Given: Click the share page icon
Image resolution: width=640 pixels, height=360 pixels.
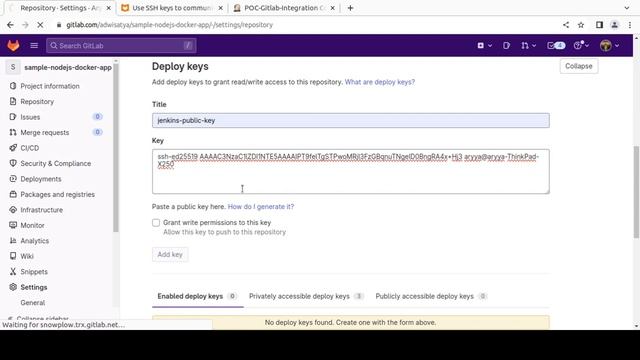Looking at the screenshot, I should point(566,25).
